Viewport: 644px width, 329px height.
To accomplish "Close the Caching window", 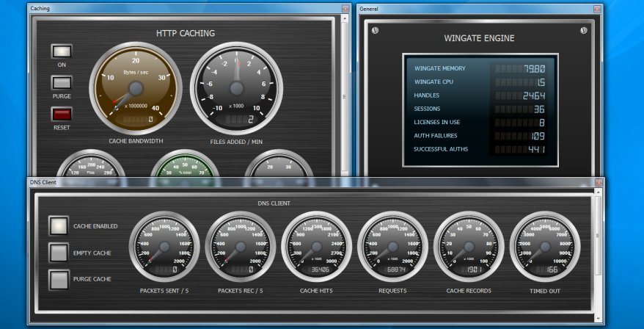I will pos(345,8).
